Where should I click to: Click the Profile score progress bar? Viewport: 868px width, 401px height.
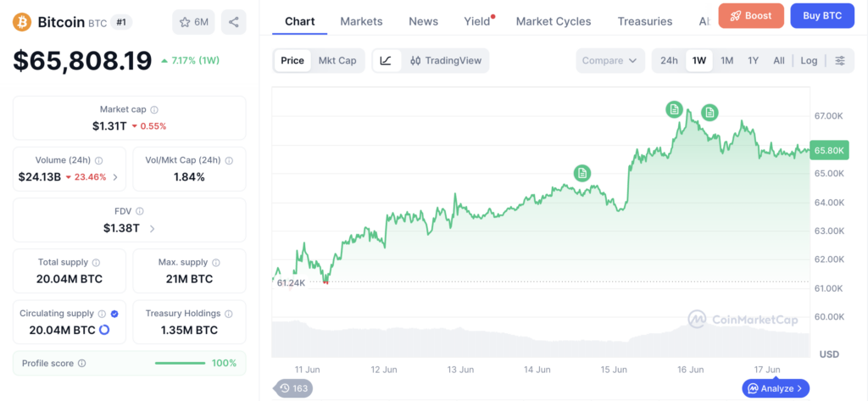[x=180, y=364]
